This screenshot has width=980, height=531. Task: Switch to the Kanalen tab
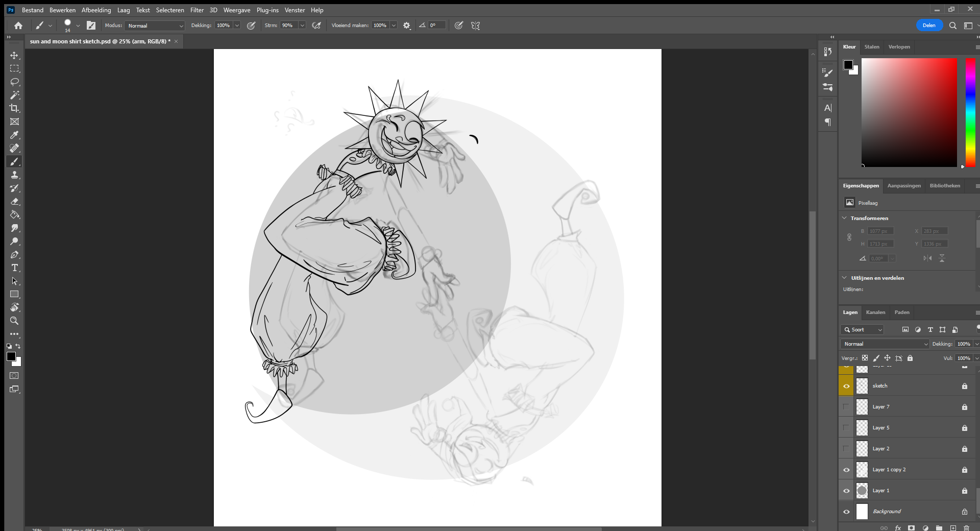875,312
